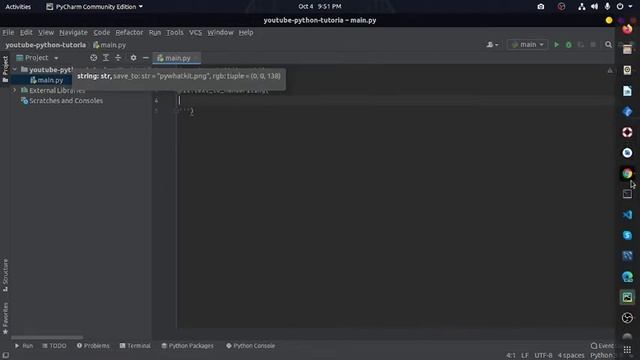
Task: Hide the Project tool window with minus
Action: click(145, 58)
